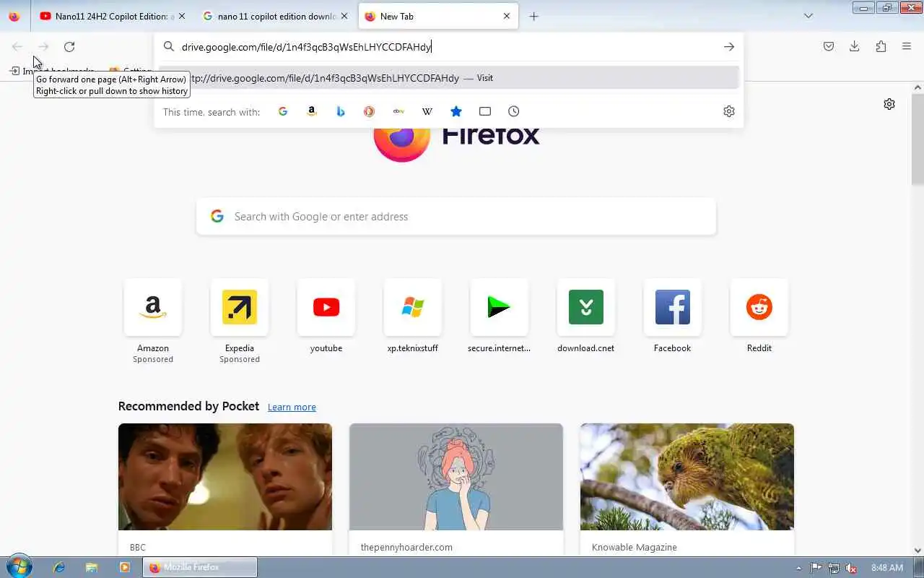Search bookmarks star icon in the dropdown
924x578 pixels.
click(x=456, y=111)
